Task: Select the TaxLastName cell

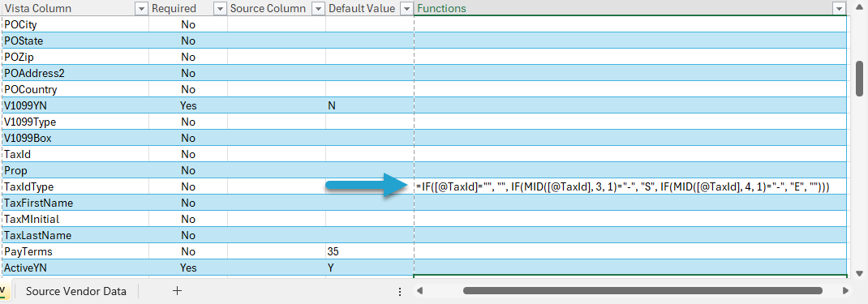Action: [x=75, y=235]
